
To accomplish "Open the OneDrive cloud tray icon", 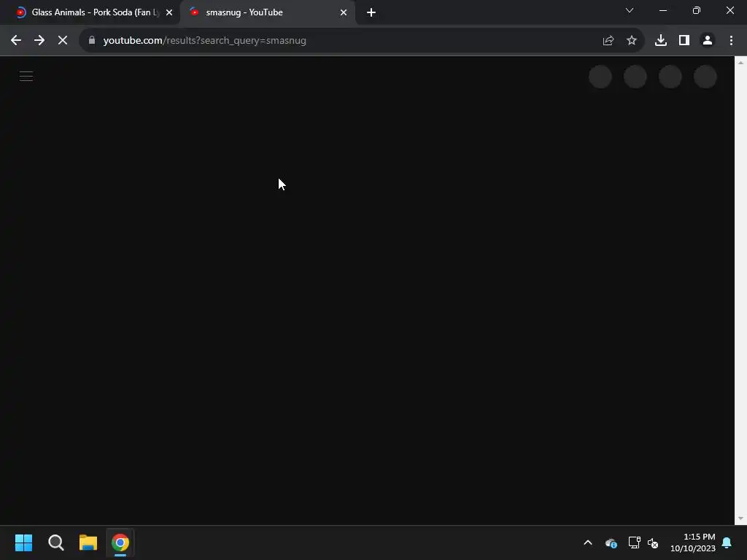I will click(x=611, y=542).
